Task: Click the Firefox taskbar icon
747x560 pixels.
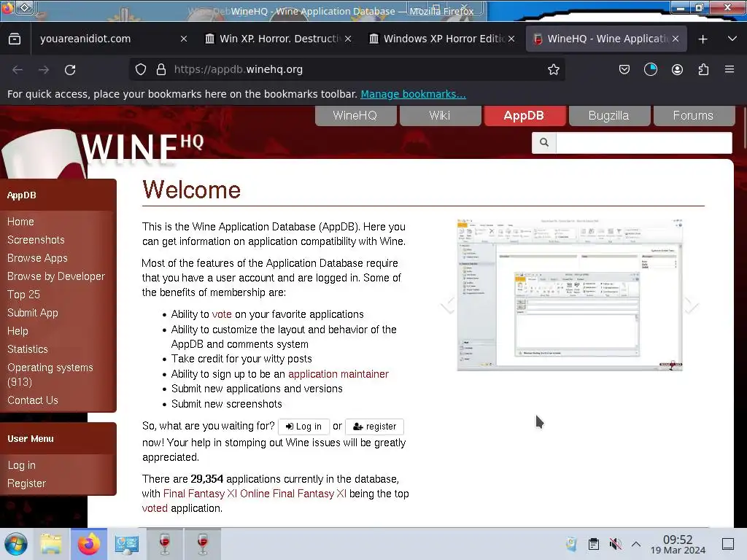Action: (x=89, y=544)
